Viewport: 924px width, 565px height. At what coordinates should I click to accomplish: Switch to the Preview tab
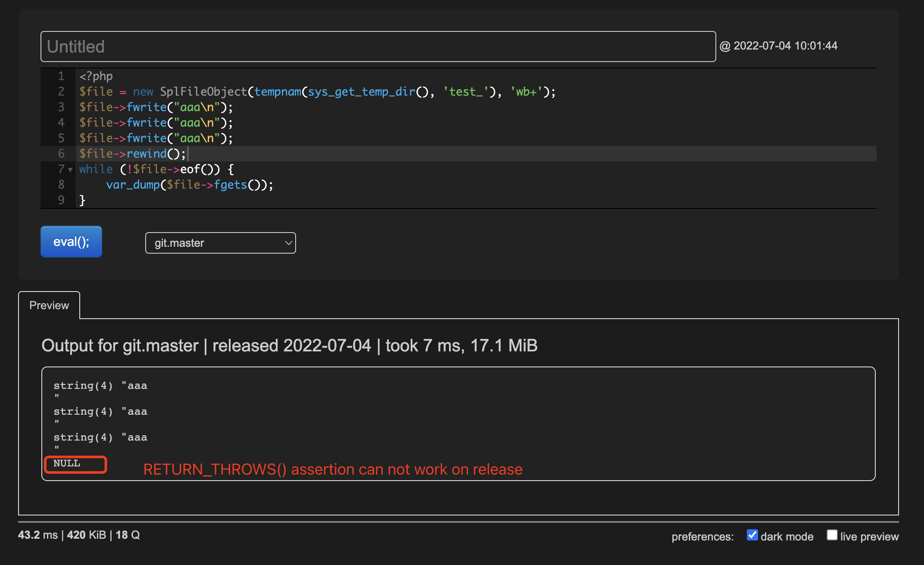[49, 305]
